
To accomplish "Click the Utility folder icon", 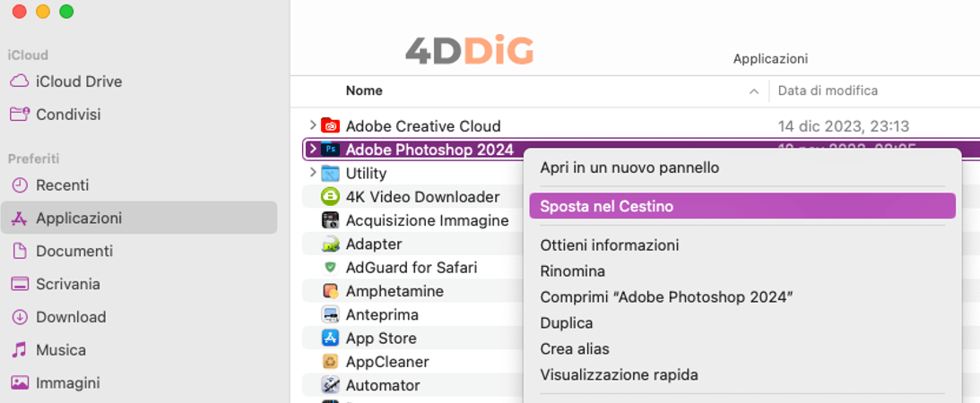I will [x=329, y=173].
